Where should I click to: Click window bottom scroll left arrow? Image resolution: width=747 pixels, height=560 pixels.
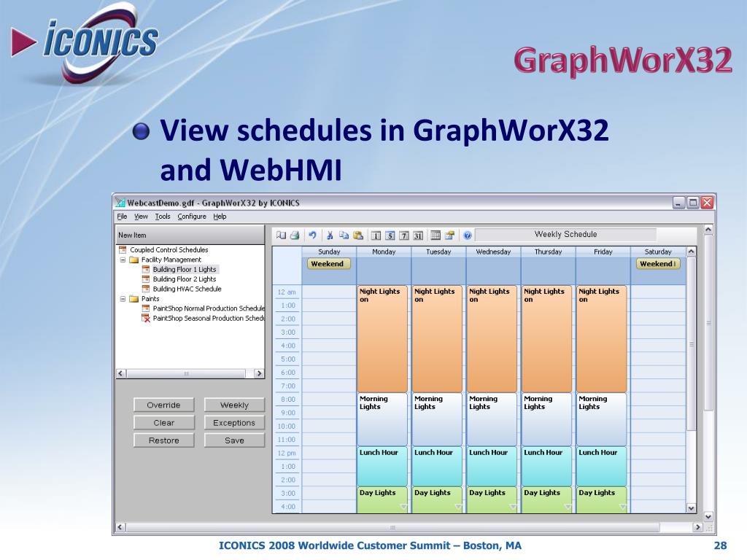pyautogui.click(x=120, y=527)
